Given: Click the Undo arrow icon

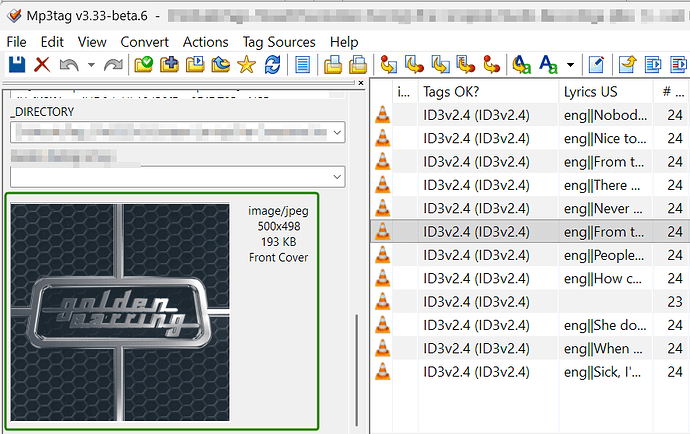Looking at the screenshot, I should [69, 65].
